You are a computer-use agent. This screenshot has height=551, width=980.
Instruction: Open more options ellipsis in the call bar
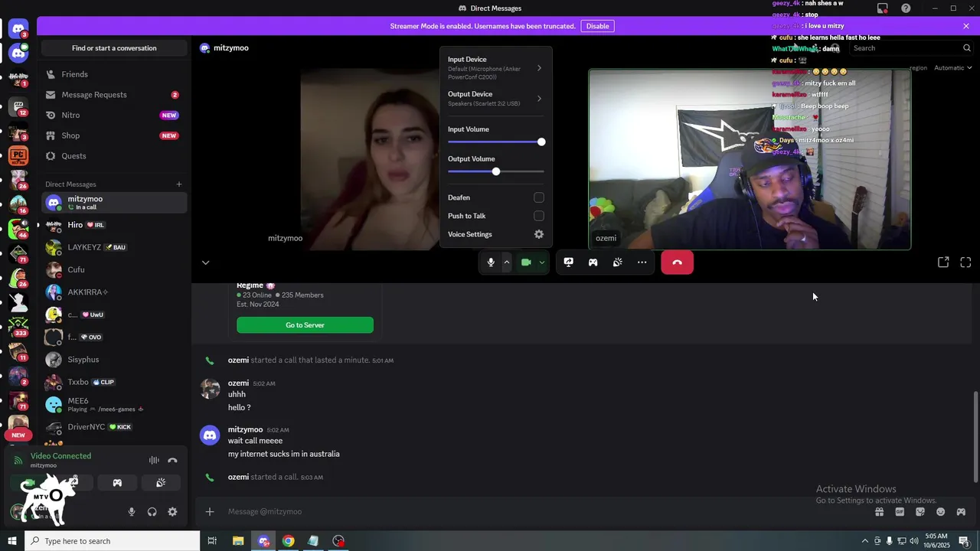pos(642,262)
